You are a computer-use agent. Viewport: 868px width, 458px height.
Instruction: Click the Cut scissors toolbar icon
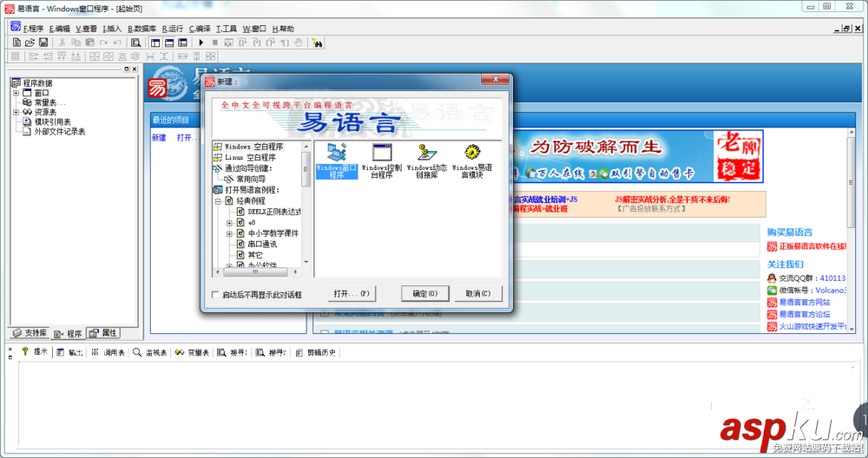[x=62, y=43]
